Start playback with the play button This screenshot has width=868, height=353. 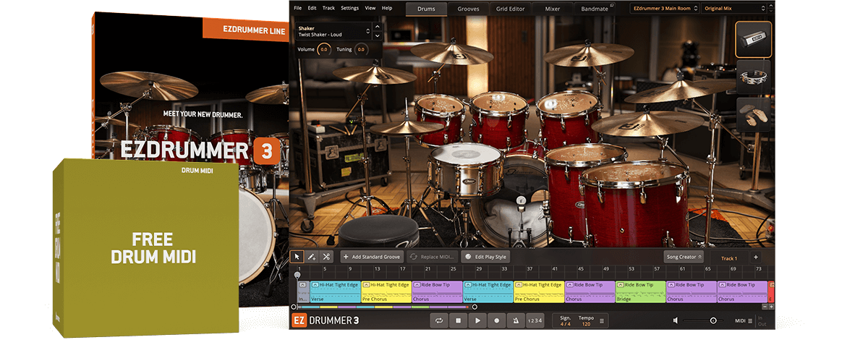(x=477, y=320)
